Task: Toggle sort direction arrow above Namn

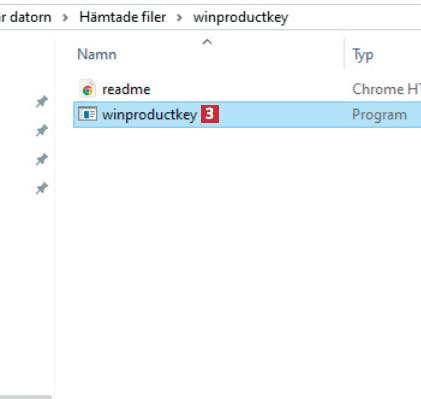Action: [x=207, y=42]
